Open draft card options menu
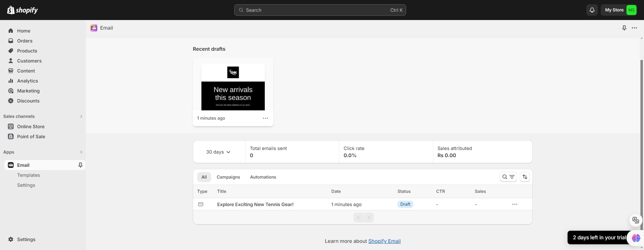The width and height of the screenshot is (644, 250). 265,118
